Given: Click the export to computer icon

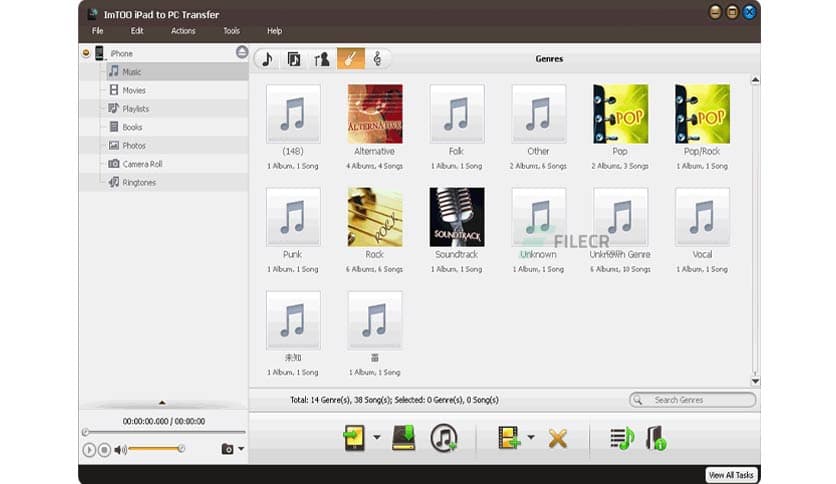Looking at the screenshot, I should pos(404,438).
